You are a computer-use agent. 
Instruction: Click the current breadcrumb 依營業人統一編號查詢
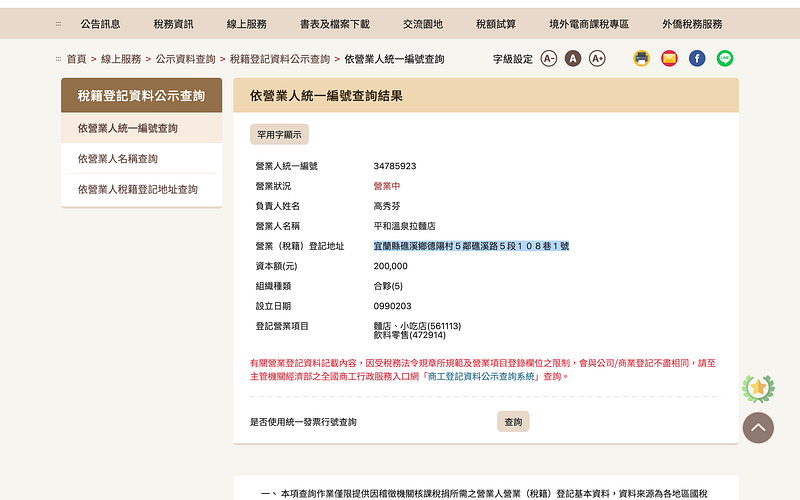[x=394, y=59]
